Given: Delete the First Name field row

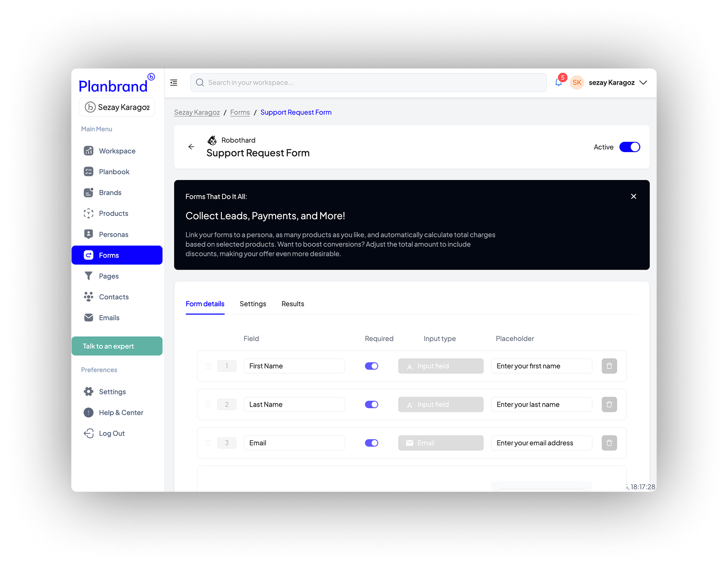Looking at the screenshot, I should pos(609,366).
